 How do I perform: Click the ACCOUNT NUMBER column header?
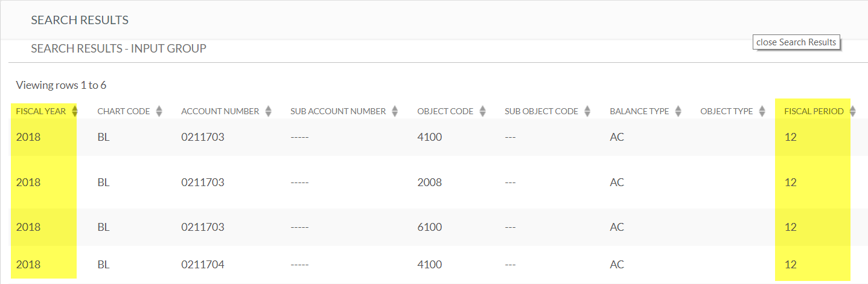coord(220,111)
